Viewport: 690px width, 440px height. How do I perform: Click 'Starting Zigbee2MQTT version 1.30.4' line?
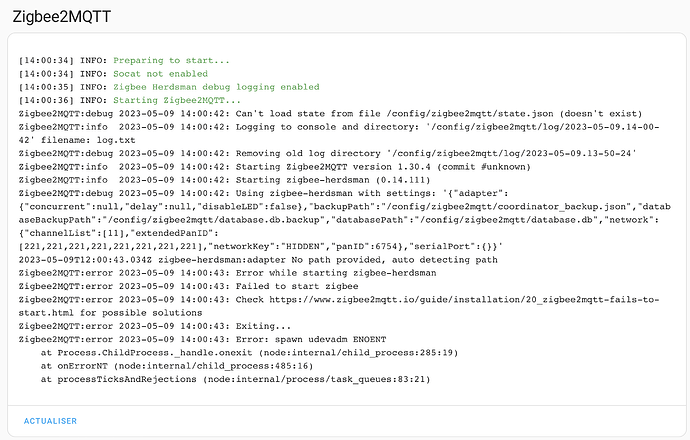(275, 167)
